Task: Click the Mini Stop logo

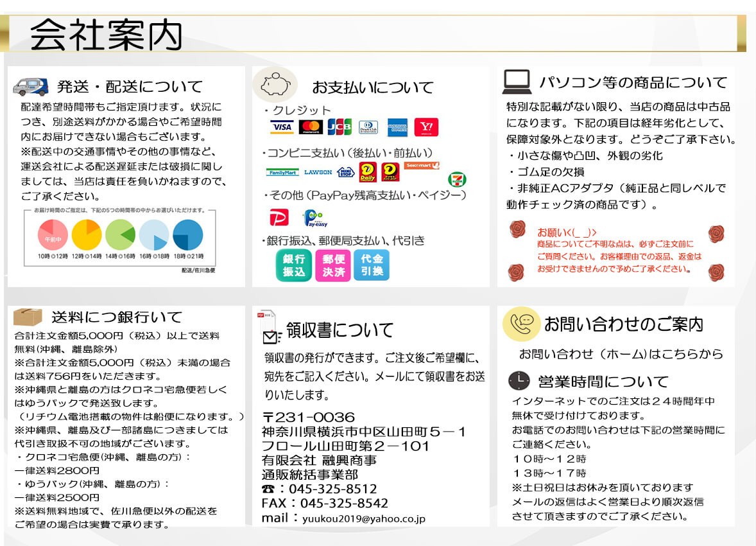Action: click(346, 172)
